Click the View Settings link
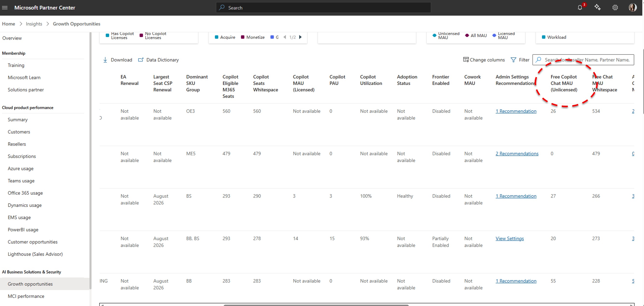644x306 pixels. pos(510,238)
